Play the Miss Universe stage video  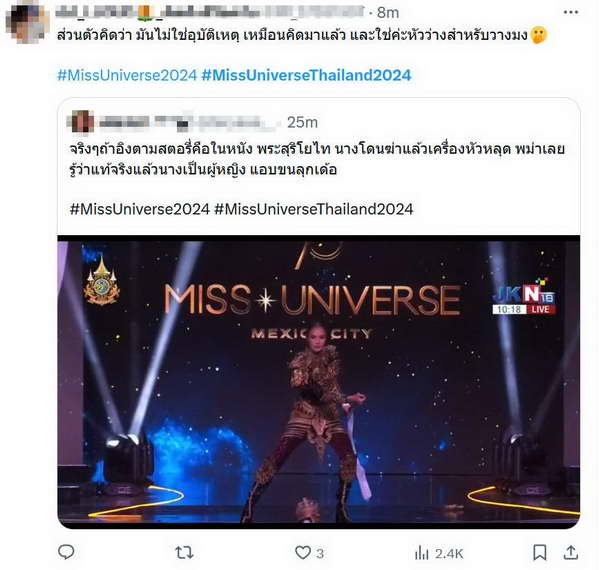tap(318, 382)
